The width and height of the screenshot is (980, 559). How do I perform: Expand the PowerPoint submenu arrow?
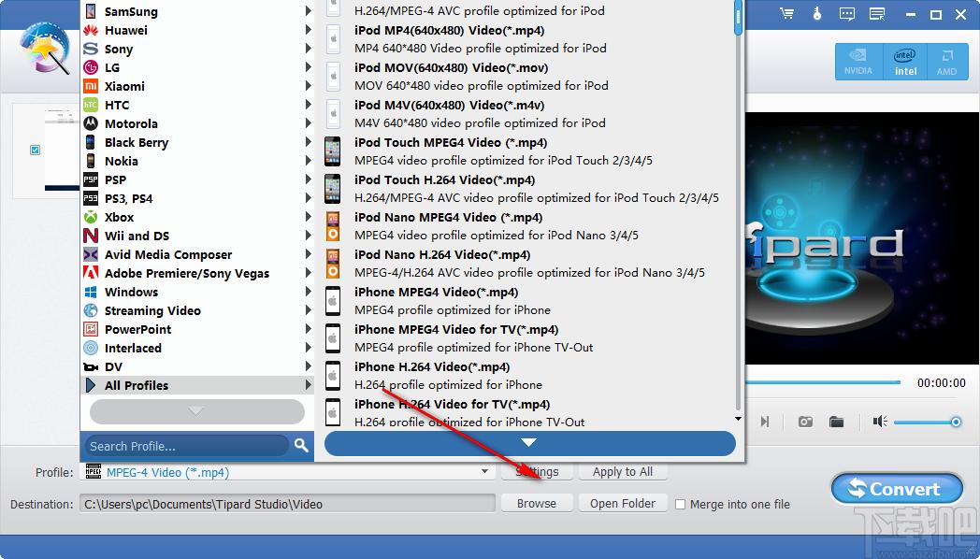click(x=309, y=328)
